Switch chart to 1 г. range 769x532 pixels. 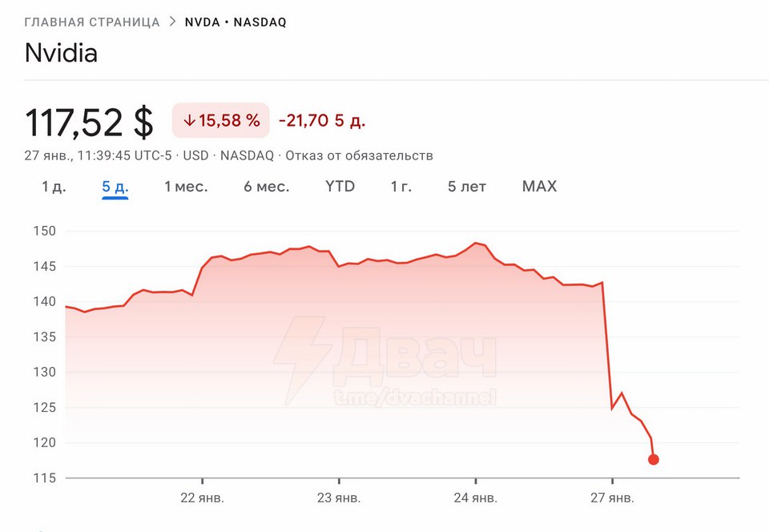(401, 187)
